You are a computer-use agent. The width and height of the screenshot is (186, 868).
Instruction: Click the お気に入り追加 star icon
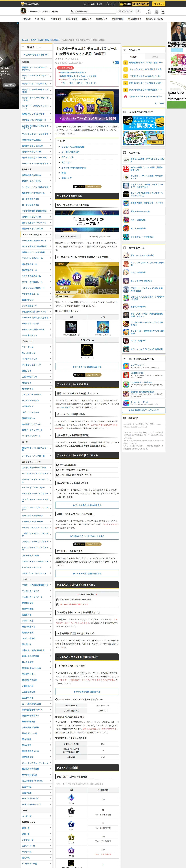tap(120, 11)
